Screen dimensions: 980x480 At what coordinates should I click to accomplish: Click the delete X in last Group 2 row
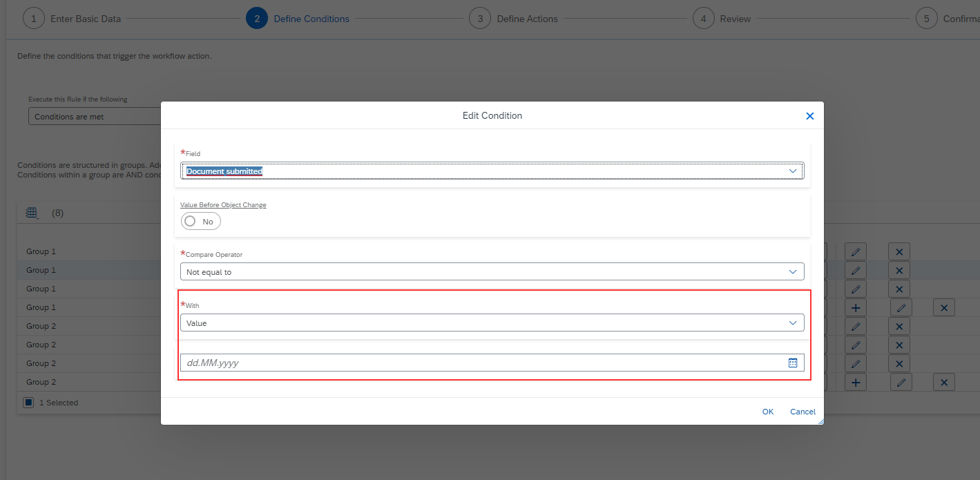point(943,383)
